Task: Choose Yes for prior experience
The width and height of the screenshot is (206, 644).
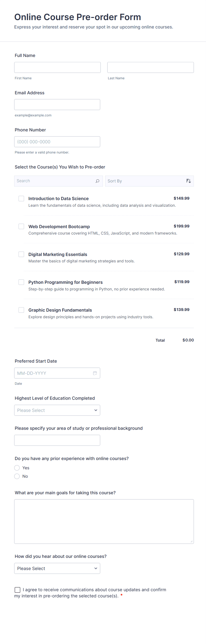Action: click(17, 468)
